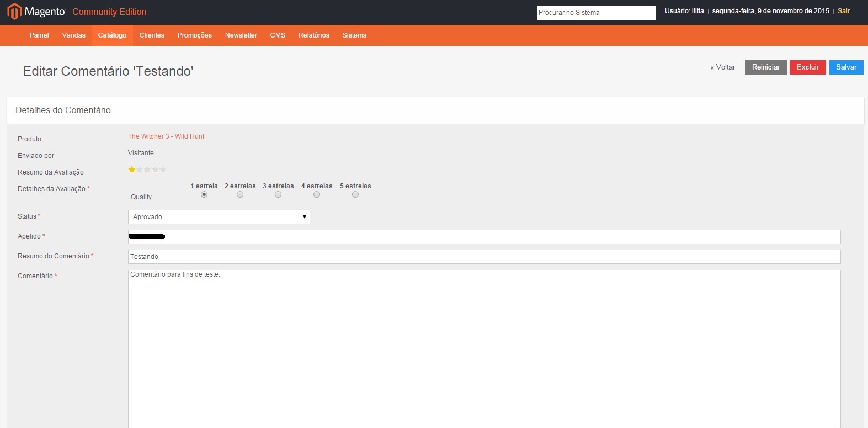Screen dimensions: 868x428
Task: Select the 1 estrela radio button
Action: [x=204, y=194]
